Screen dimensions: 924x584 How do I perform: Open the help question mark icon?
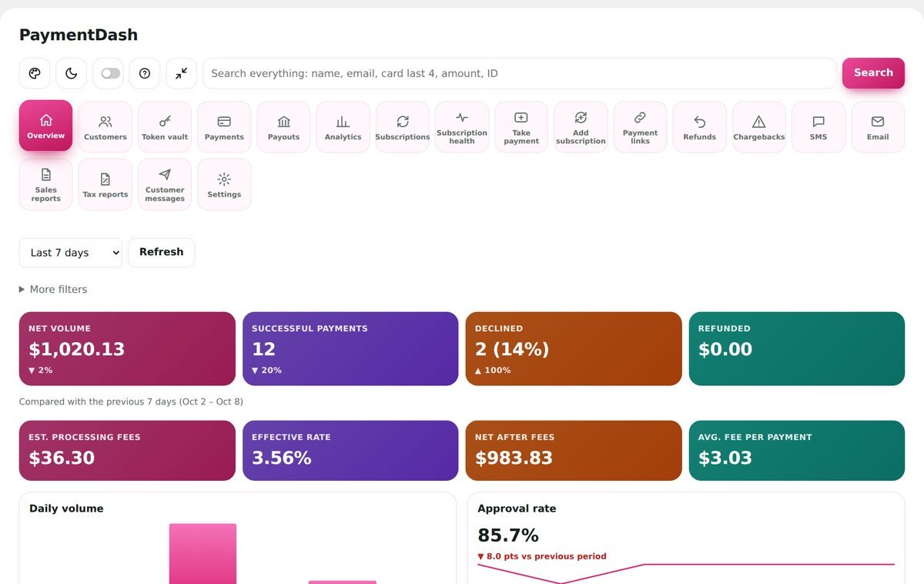[x=145, y=73]
